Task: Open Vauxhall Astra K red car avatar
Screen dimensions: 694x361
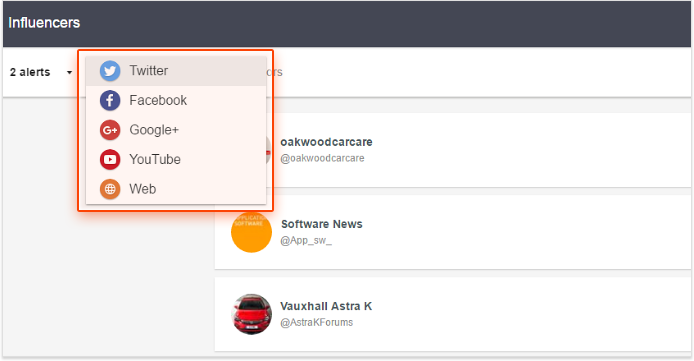Action: pyautogui.click(x=251, y=314)
